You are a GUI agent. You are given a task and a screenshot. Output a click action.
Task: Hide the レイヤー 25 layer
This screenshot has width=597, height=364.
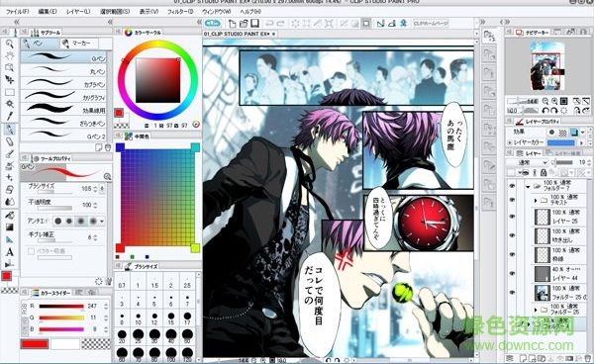(x=512, y=217)
